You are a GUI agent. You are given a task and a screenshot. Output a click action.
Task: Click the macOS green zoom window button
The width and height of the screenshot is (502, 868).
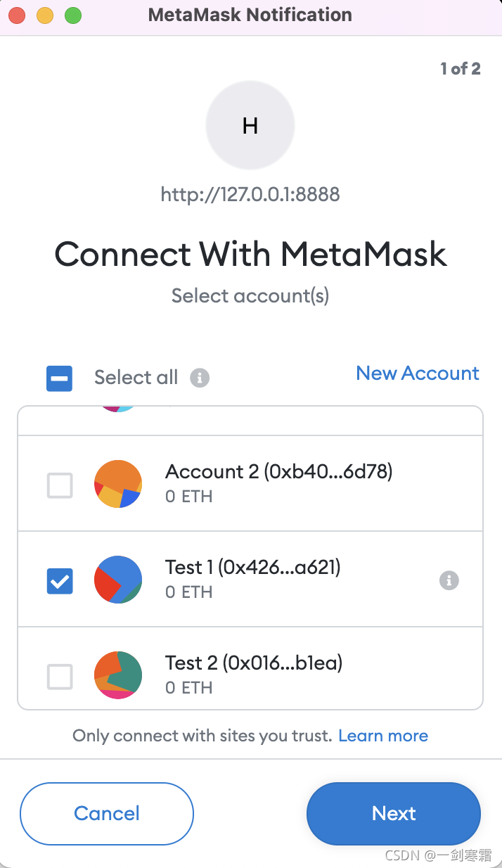pyautogui.click(x=72, y=15)
